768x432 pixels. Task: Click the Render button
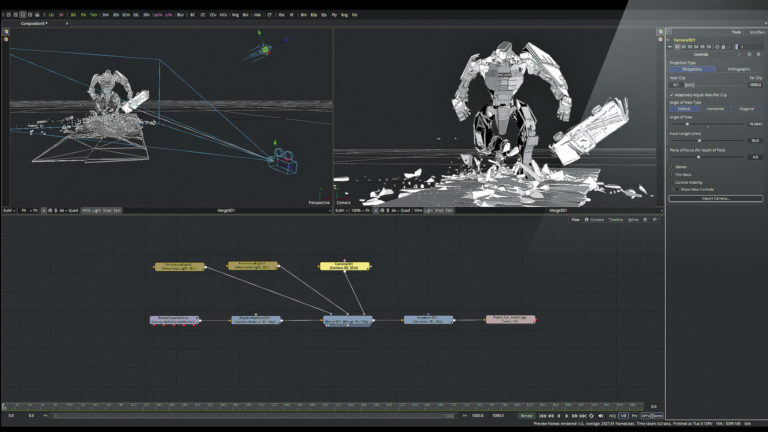527,416
